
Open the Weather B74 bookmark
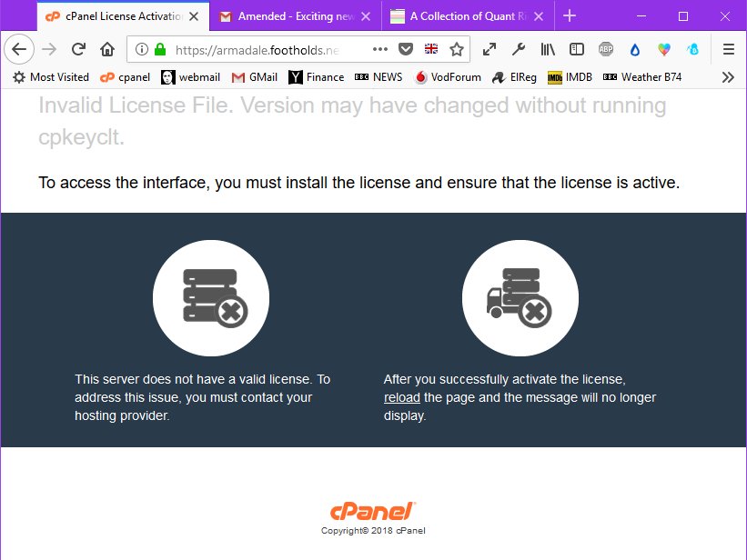click(642, 77)
